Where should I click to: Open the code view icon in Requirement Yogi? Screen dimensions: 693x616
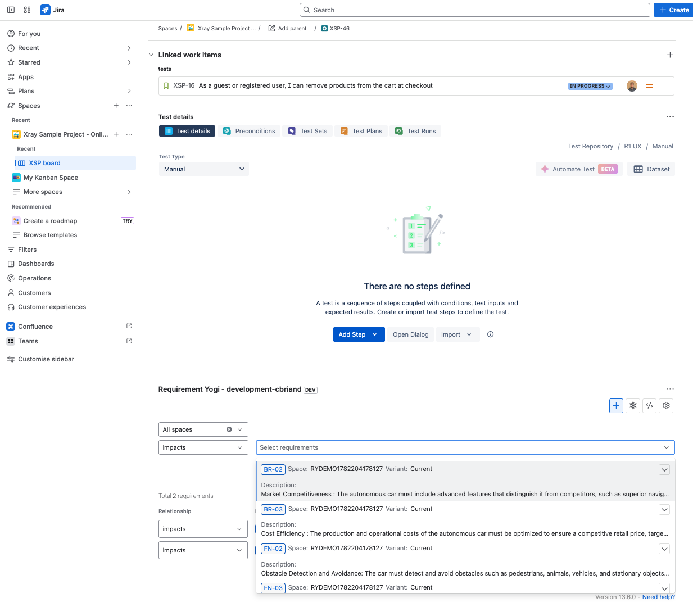[650, 405]
